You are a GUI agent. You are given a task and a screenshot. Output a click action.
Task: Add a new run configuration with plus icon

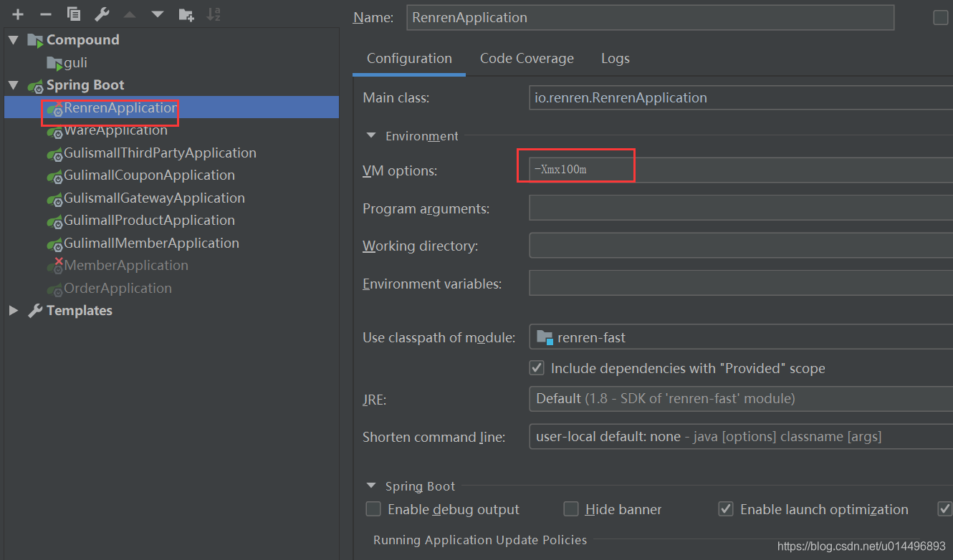point(18,14)
